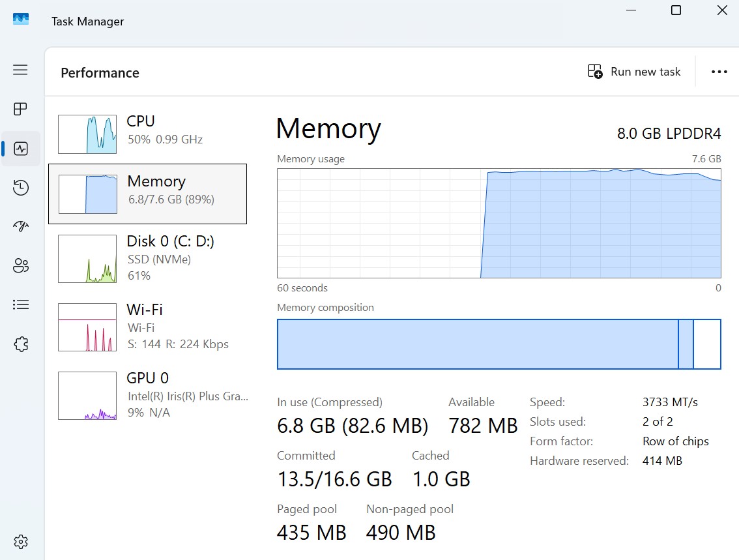Click the free section of Memory composition bar
Image resolution: width=739 pixels, height=560 pixels.
tap(707, 344)
